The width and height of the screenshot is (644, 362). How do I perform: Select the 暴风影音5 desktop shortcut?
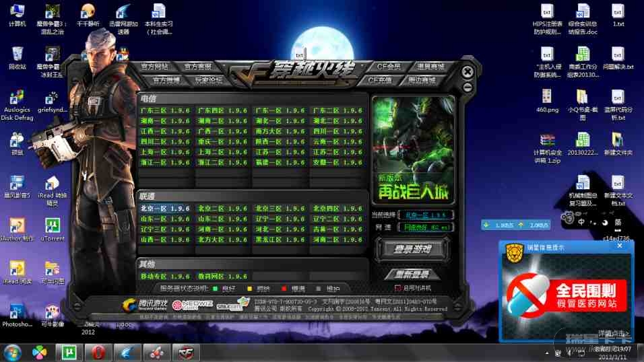coord(18,187)
